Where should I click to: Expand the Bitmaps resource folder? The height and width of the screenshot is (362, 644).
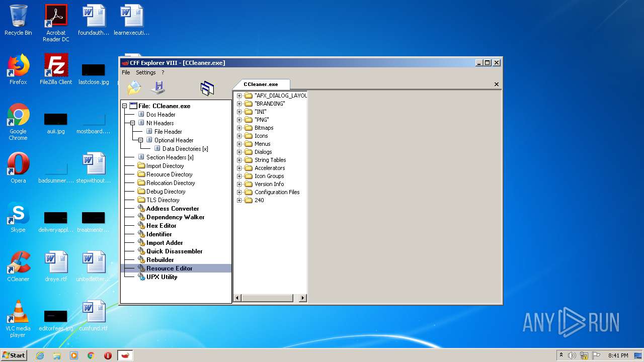[x=239, y=128]
